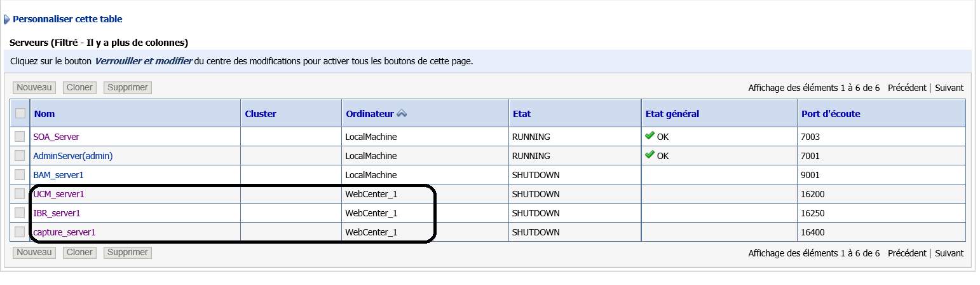
Task: Expand the Personnaliser cette table triangle
Action: click(7, 20)
